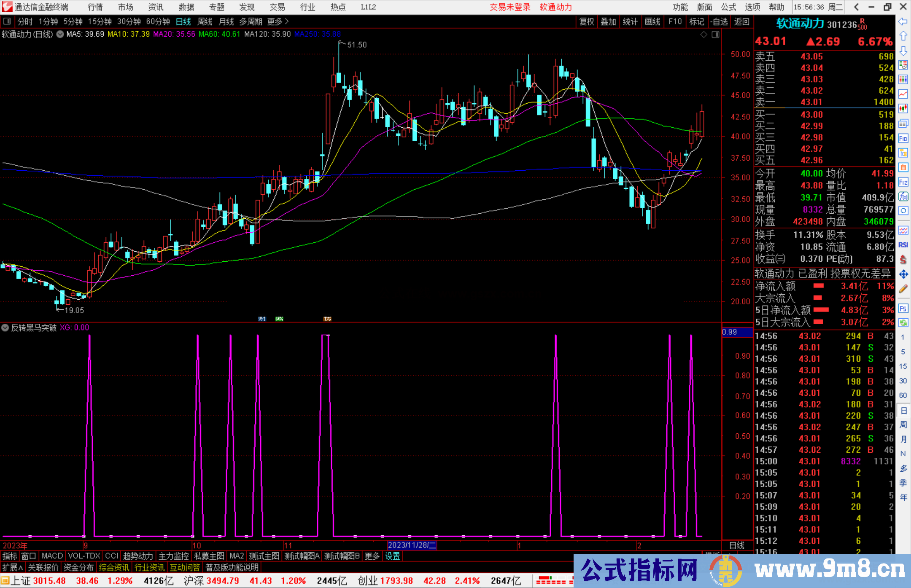Click the green refresh icon in the sidebar

(903, 323)
